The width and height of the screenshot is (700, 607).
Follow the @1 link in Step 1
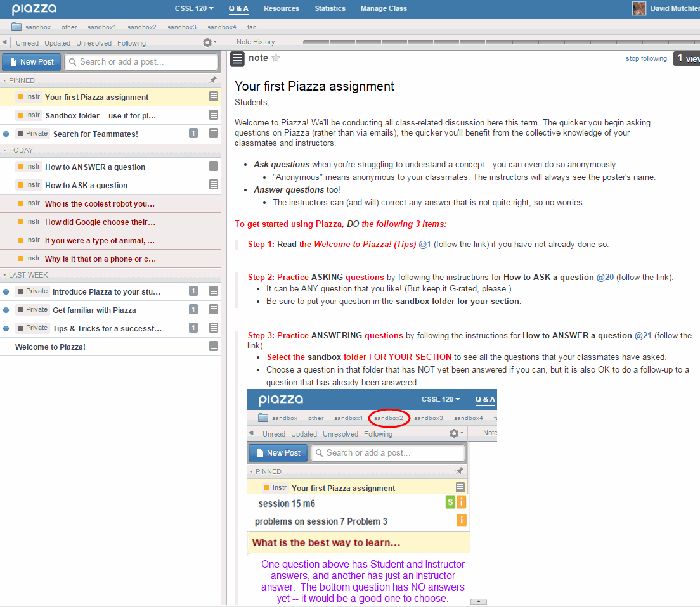point(425,245)
